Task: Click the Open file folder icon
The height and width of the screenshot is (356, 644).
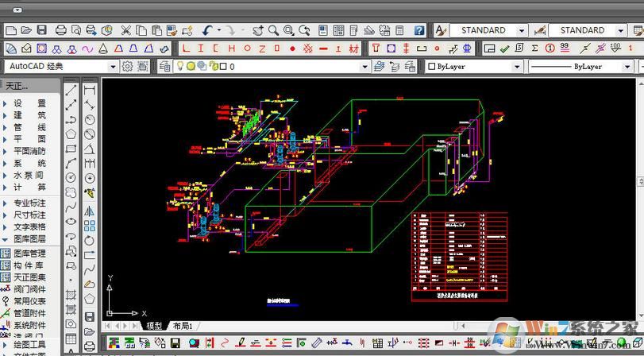Action: [x=25, y=30]
